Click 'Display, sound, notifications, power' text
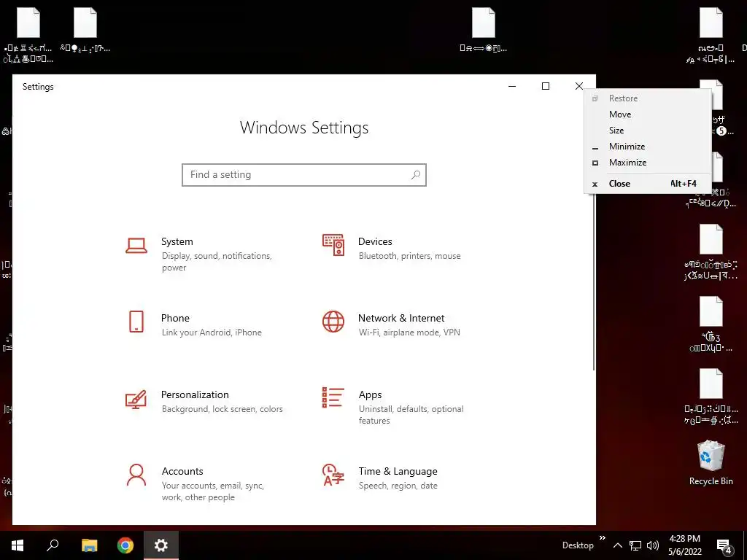 point(217,262)
